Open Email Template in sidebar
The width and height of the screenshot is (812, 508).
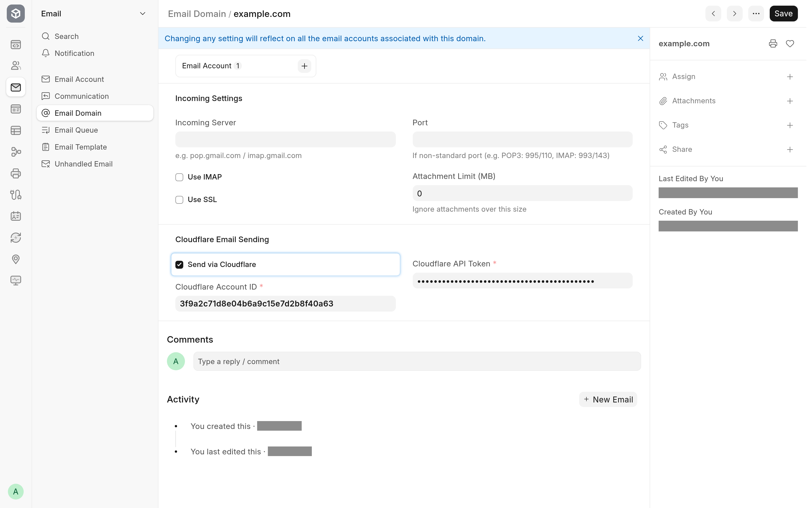[95, 147]
